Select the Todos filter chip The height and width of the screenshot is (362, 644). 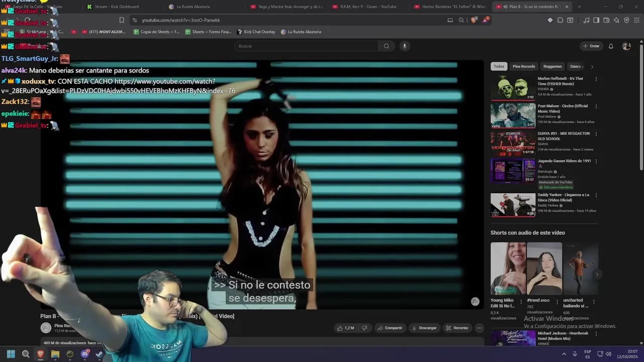(499, 66)
